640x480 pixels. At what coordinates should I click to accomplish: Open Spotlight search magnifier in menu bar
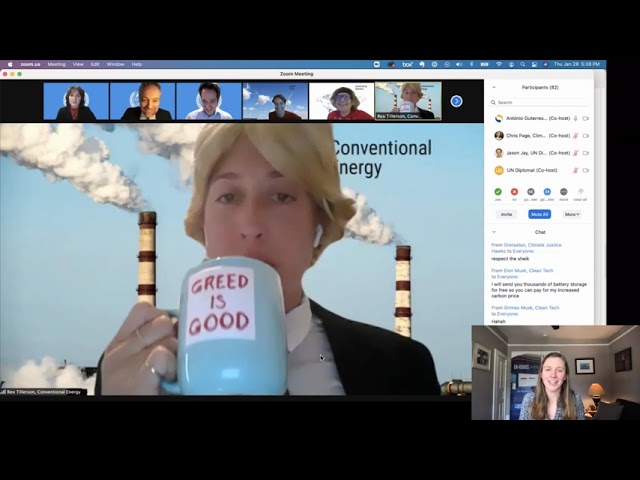point(522,64)
